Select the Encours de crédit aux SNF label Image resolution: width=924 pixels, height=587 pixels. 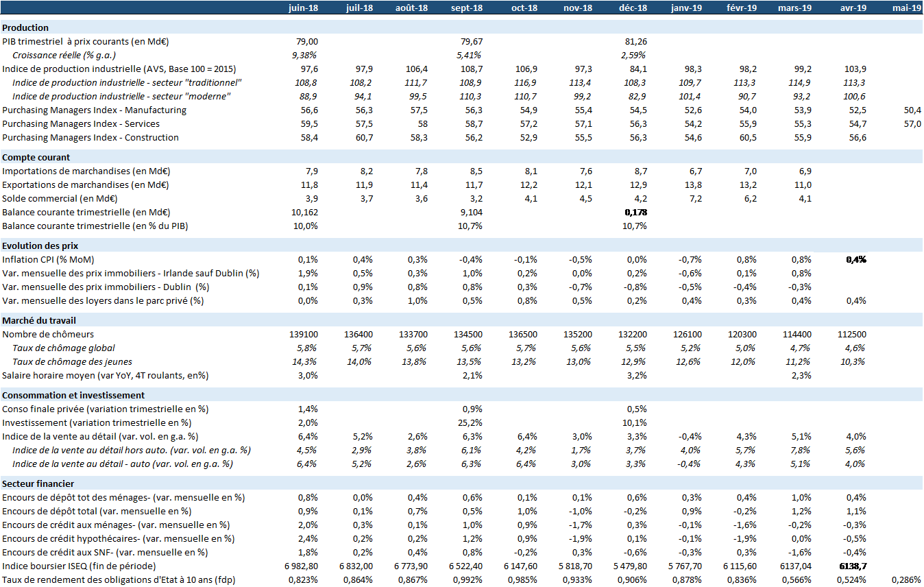click(x=106, y=553)
